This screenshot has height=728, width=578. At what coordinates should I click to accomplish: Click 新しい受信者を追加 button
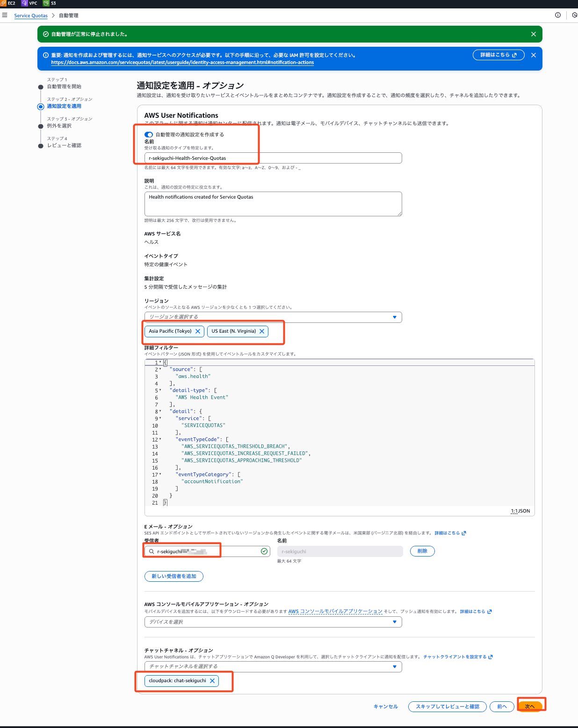[173, 576]
